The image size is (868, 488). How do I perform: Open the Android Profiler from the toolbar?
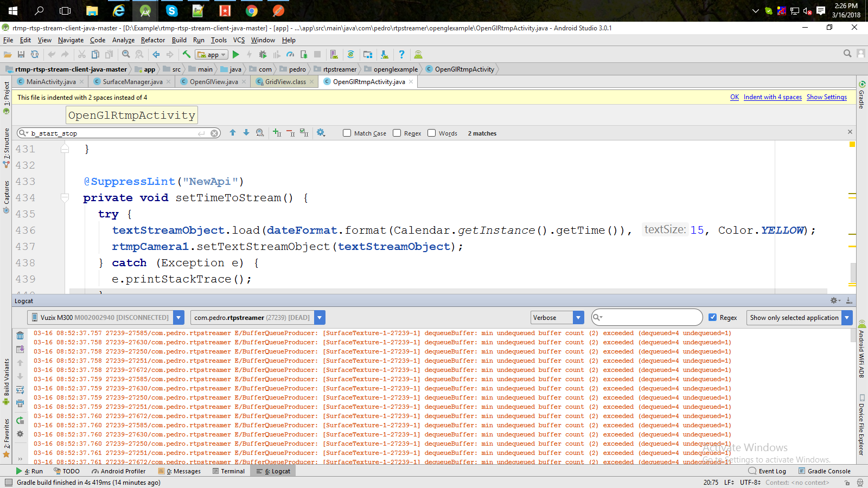coord(290,54)
